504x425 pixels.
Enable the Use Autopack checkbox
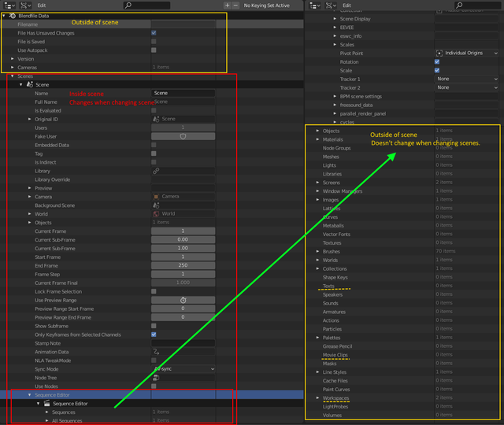[x=154, y=50]
